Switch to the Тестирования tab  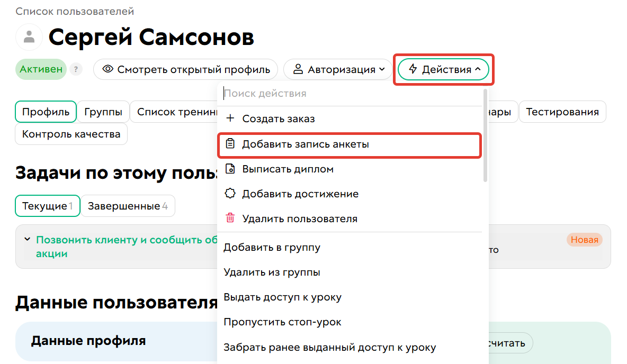tap(562, 112)
